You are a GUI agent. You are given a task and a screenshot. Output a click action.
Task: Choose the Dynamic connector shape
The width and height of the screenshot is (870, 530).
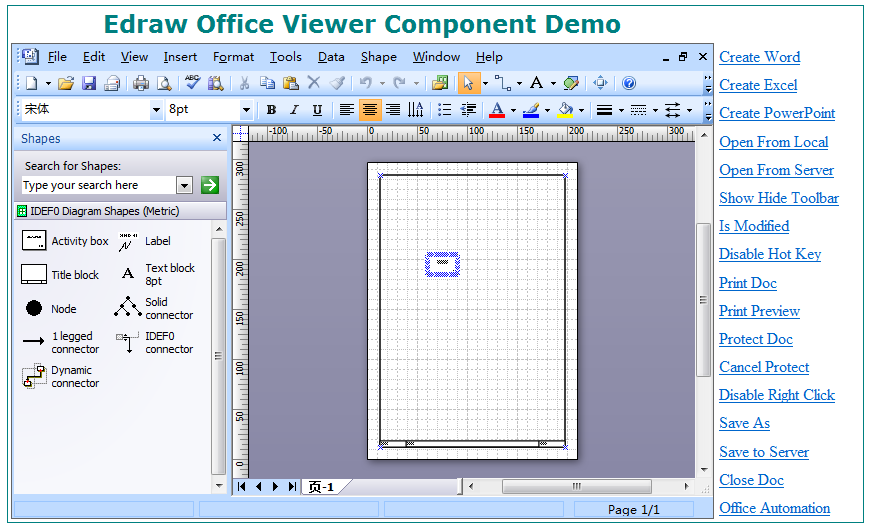coord(61,376)
